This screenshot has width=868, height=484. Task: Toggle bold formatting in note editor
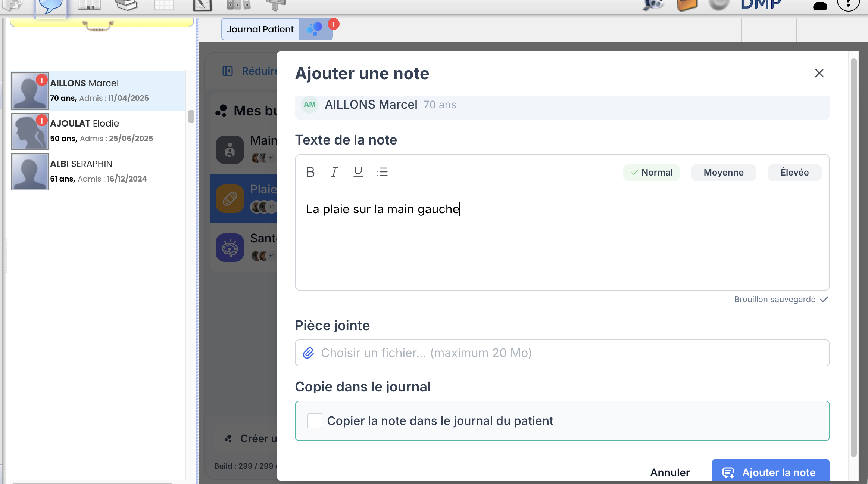(x=310, y=172)
